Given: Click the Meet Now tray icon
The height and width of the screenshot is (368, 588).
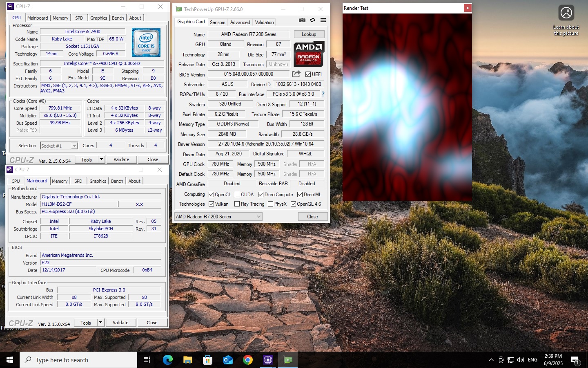Looking at the screenshot, I should (501, 360).
